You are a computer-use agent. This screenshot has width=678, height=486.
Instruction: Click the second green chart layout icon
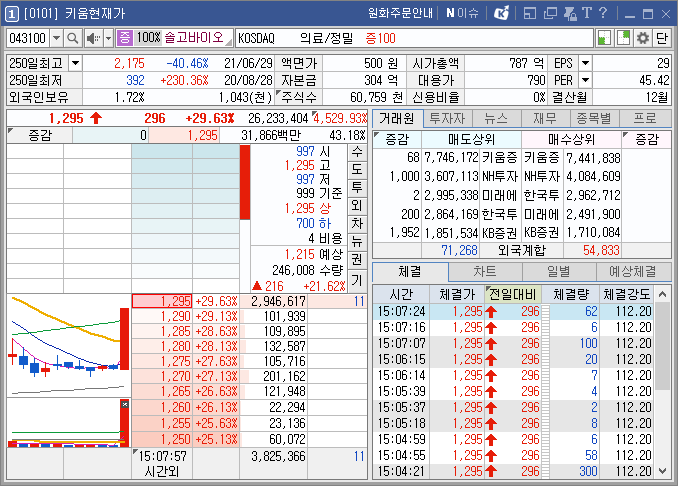point(623,38)
